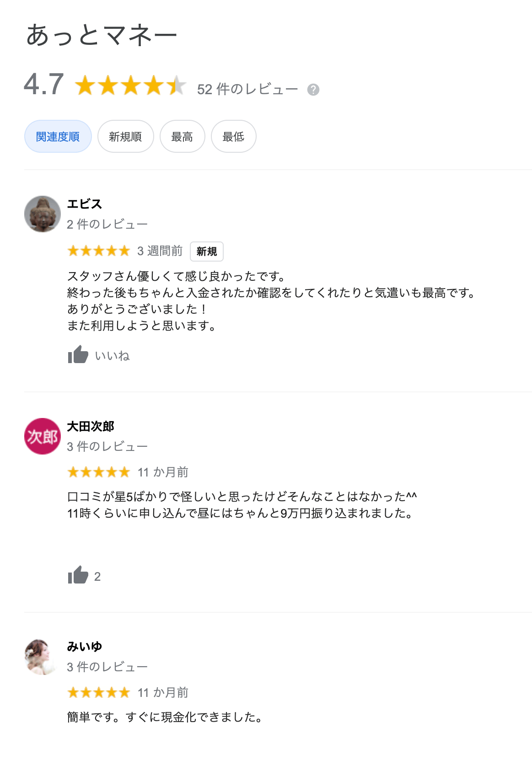
Task: Click the 新規 badge on エビス review
Action: tap(207, 252)
